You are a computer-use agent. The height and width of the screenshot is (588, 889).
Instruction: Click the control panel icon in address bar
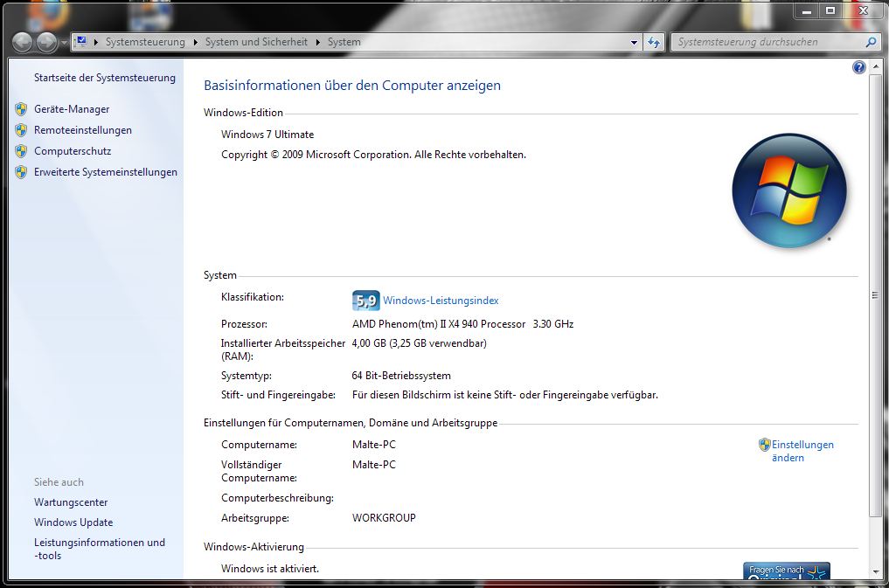pyautogui.click(x=81, y=41)
